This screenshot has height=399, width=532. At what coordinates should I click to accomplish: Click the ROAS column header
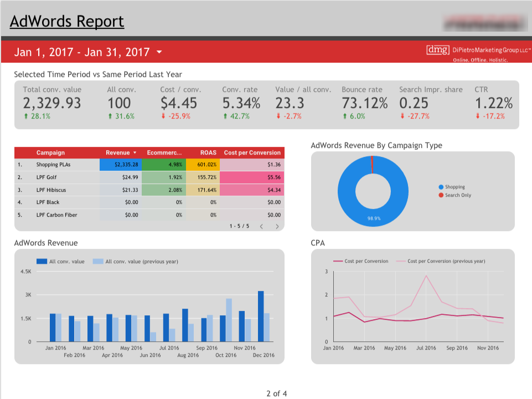click(x=208, y=152)
